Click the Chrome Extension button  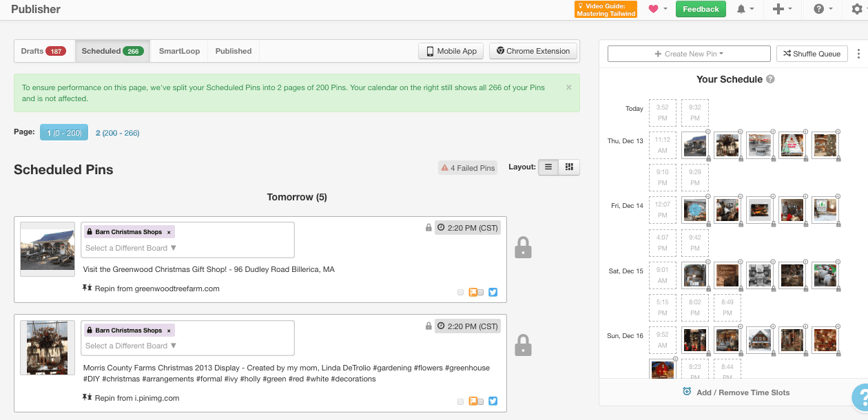point(533,51)
